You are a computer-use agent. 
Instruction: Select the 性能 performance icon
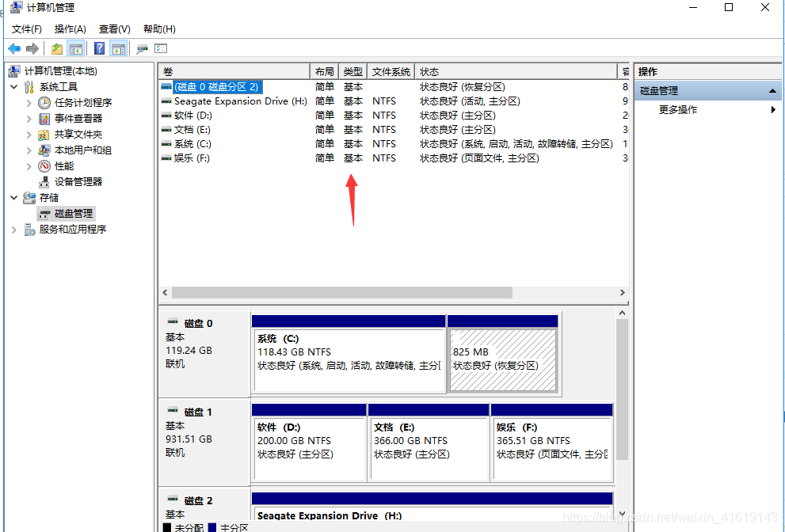(x=44, y=165)
